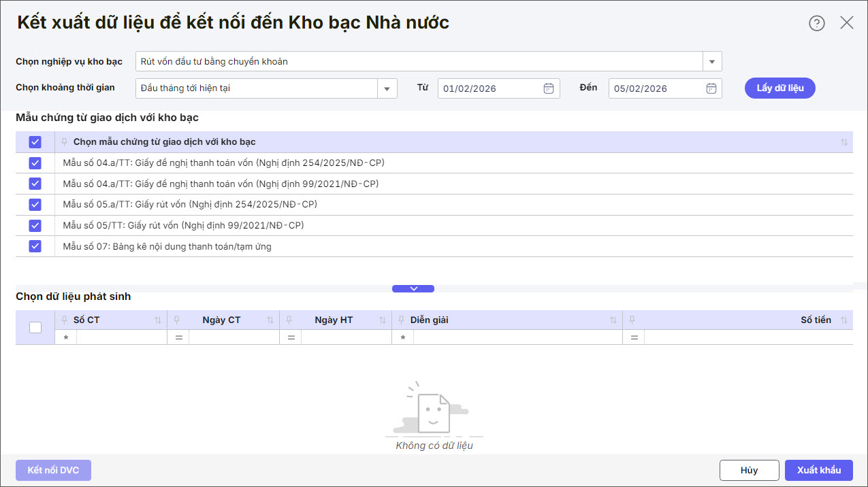Expand the Chọn nghiệp vụ kho bạc dropdown
Screen dimensions: 868x487
(712, 62)
